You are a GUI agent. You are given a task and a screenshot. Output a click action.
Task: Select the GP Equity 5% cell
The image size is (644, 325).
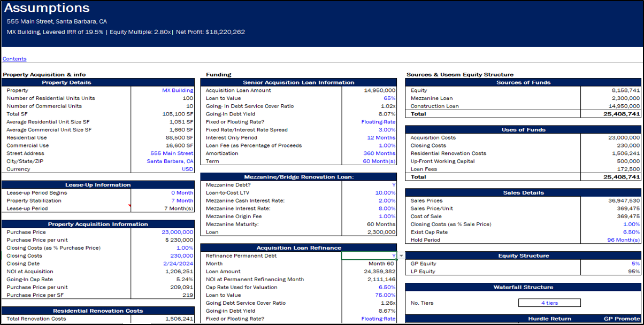[611, 264]
